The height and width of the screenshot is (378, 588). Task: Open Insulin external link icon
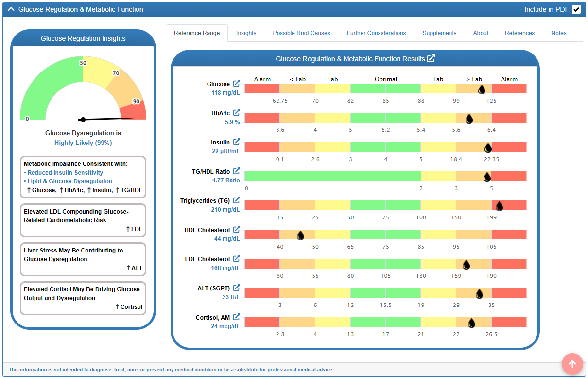tap(237, 142)
